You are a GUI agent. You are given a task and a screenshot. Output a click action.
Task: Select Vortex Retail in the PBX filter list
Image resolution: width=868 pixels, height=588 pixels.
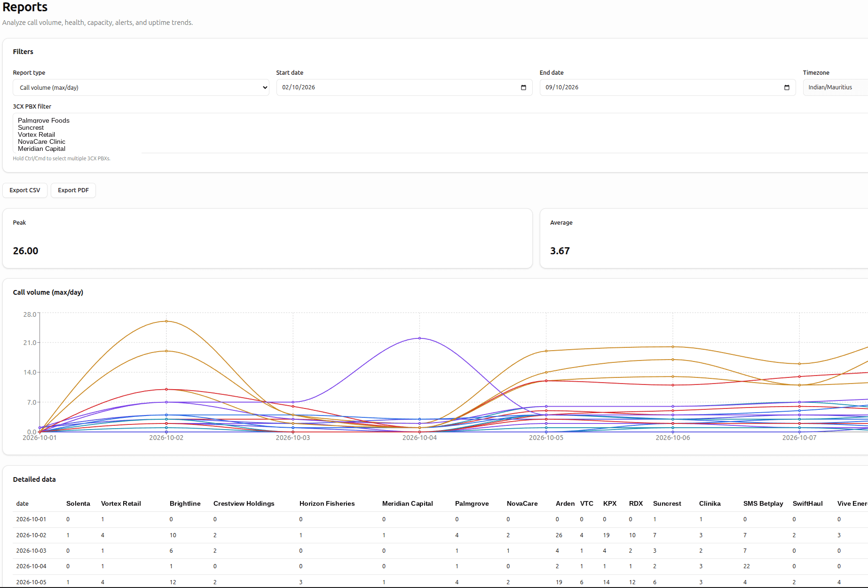[37, 134]
